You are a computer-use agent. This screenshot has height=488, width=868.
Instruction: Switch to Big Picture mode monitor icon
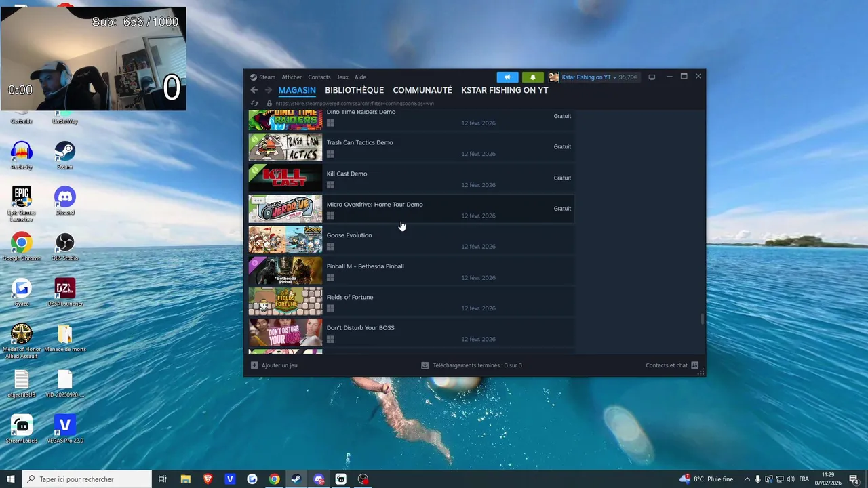coord(652,77)
